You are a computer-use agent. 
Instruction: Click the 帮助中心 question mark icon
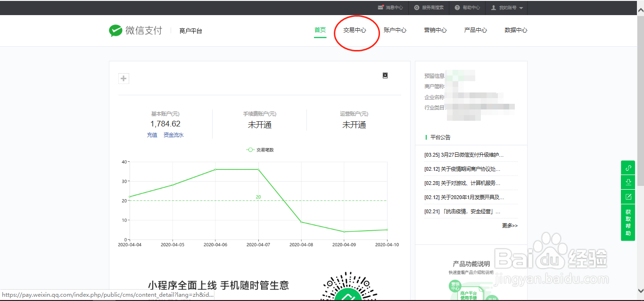click(x=457, y=8)
